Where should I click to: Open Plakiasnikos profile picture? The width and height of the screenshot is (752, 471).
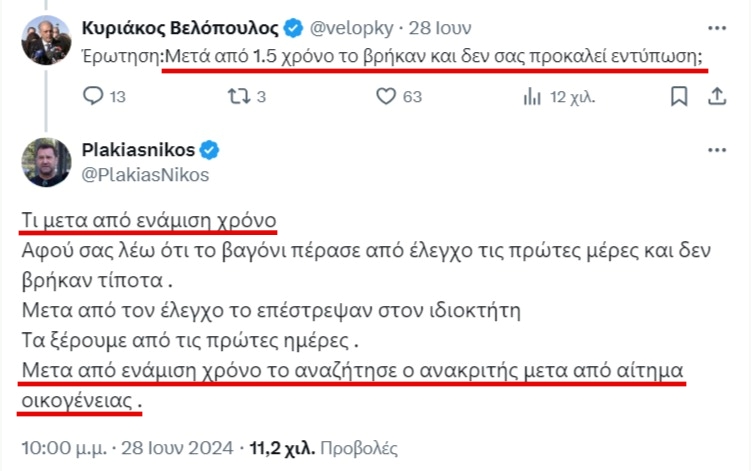pyautogui.click(x=46, y=162)
